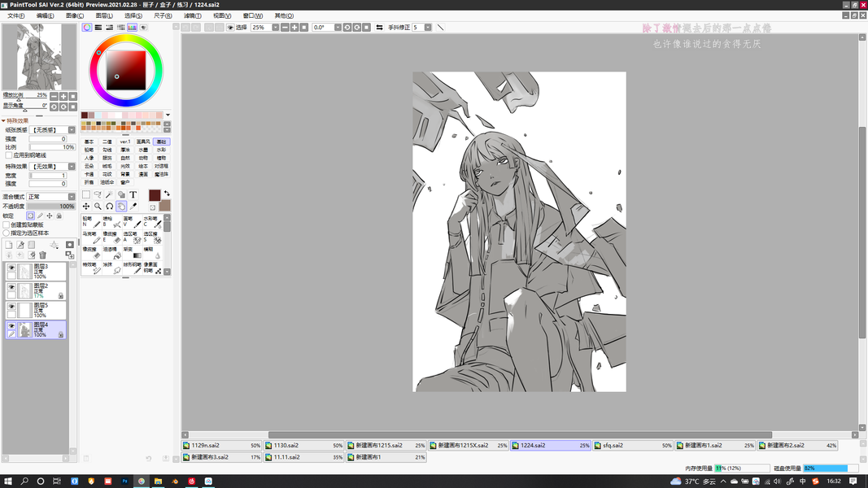Open the 图层(L) menu
868x488 pixels.
click(104, 15)
